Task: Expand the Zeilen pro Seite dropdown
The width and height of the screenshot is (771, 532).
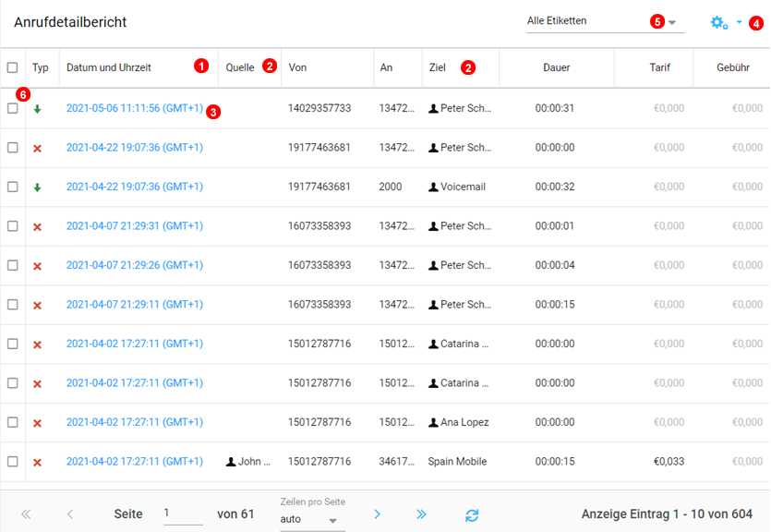Action: 312,519
